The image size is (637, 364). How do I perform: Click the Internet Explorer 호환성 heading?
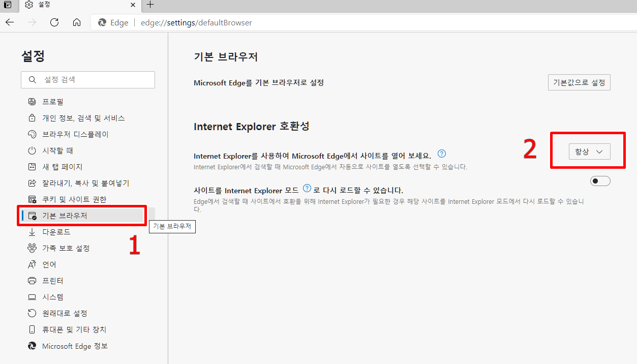pos(252,126)
